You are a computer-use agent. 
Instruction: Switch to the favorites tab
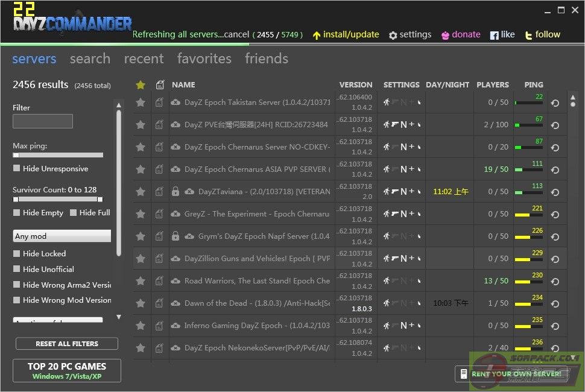[204, 58]
